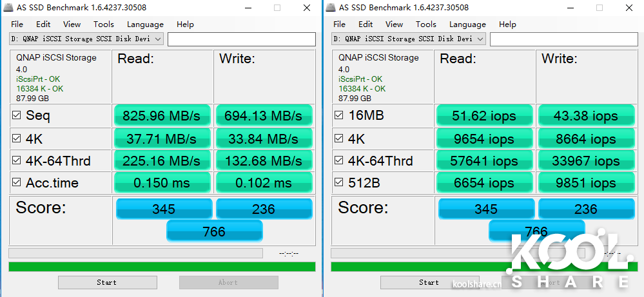The width and height of the screenshot is (644, 297).
Task: Open the drive selector dropdown in the MB/s window
Action: point(157,39)
